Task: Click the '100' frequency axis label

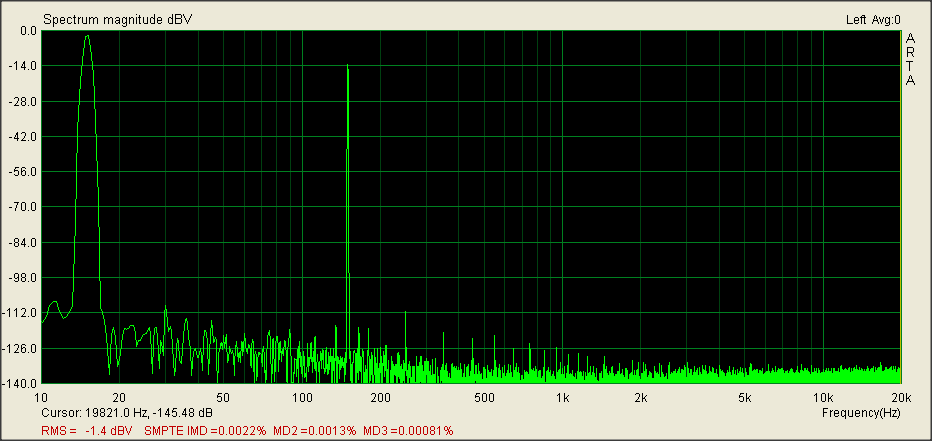Action: tap(302, 397)
